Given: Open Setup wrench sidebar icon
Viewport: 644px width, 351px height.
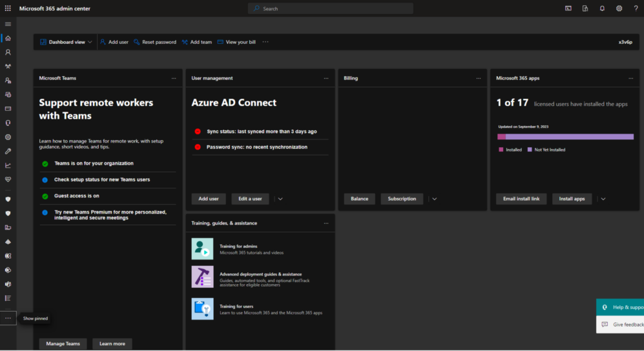Looking at the screenshot, I should point(8,152).
